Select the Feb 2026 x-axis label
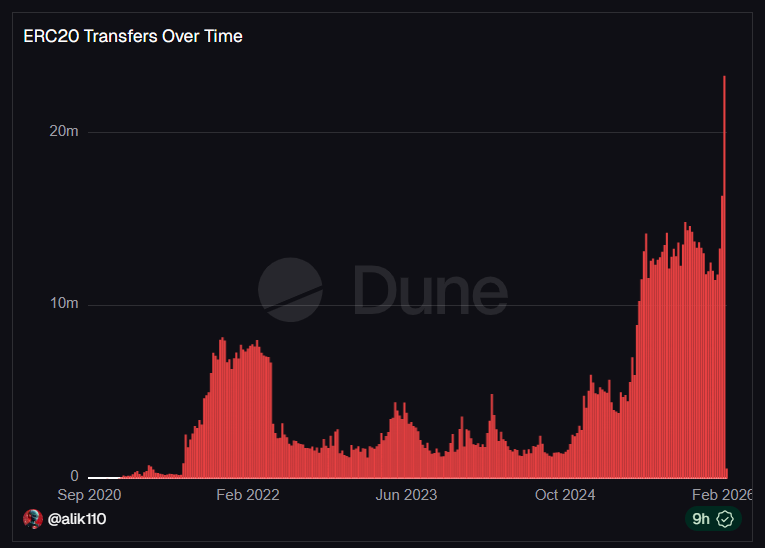Viewport: 765px width, 548px height. tap(722, 495)
